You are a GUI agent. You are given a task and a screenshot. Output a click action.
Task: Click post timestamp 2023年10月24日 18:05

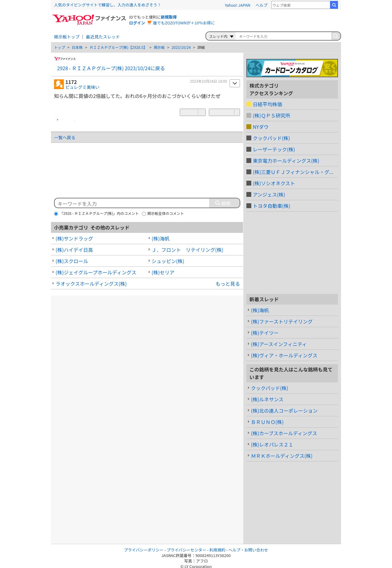pos(209,81)
